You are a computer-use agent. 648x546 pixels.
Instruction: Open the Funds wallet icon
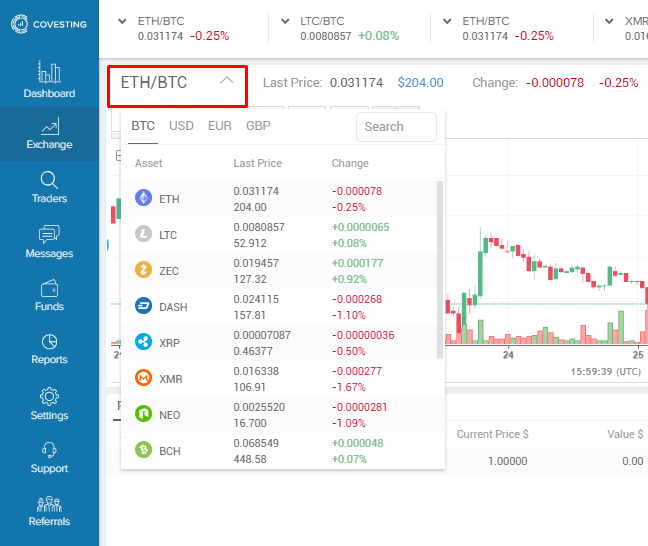pos(49,288)
